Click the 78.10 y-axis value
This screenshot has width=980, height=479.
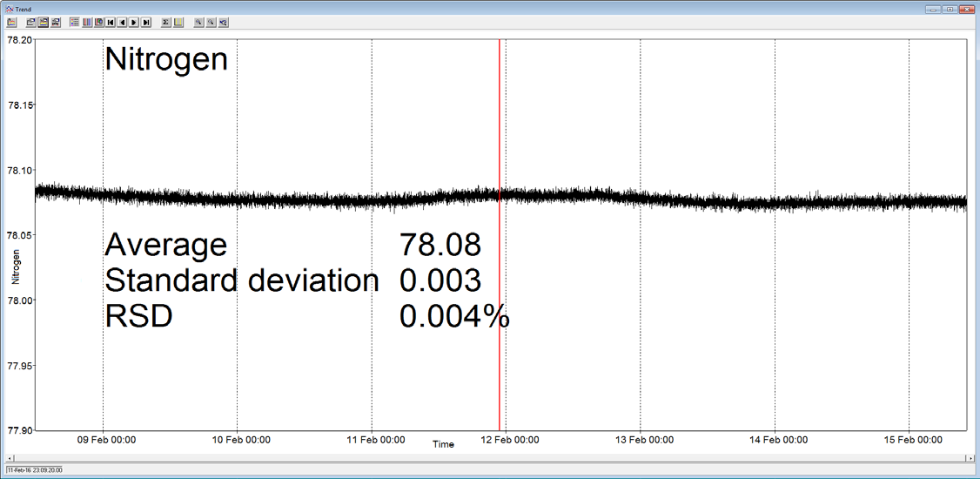pos(19,170)
